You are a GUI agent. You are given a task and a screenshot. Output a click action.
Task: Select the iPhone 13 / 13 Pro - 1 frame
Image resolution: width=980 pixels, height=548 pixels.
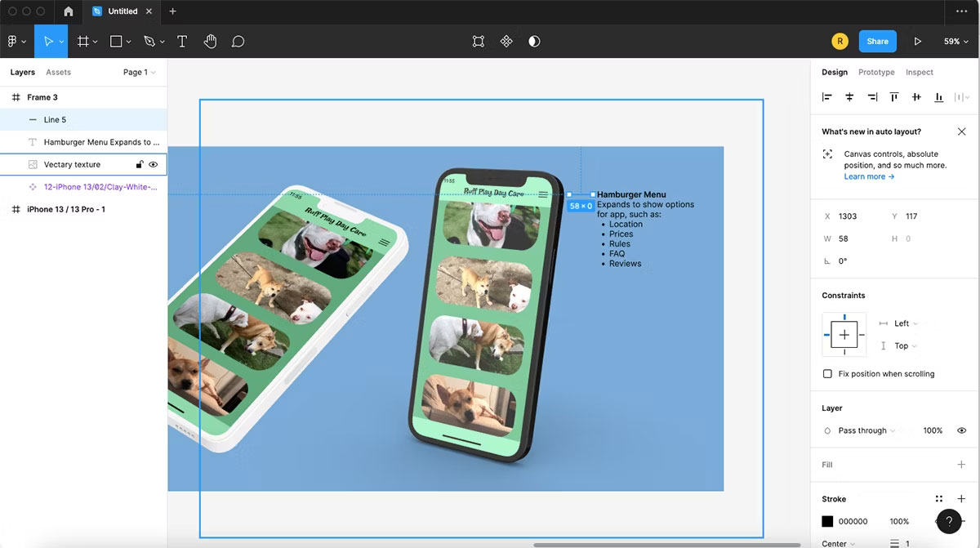(83, 209)
